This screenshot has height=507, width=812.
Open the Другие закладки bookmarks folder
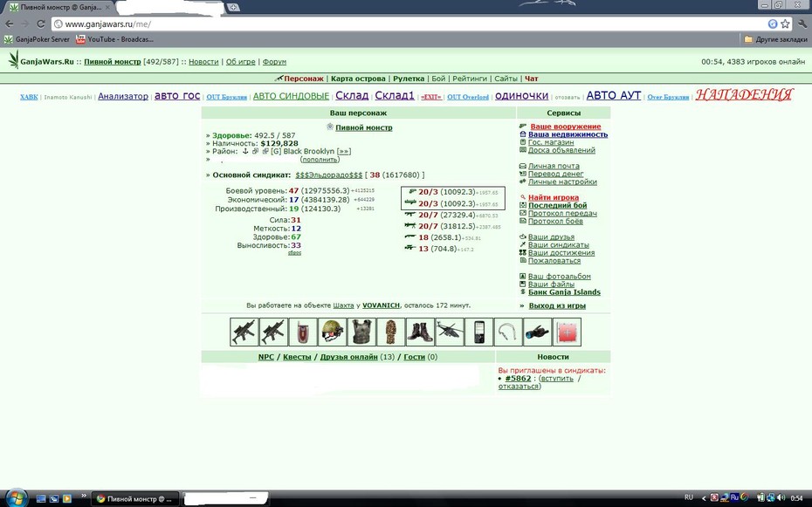775,39
